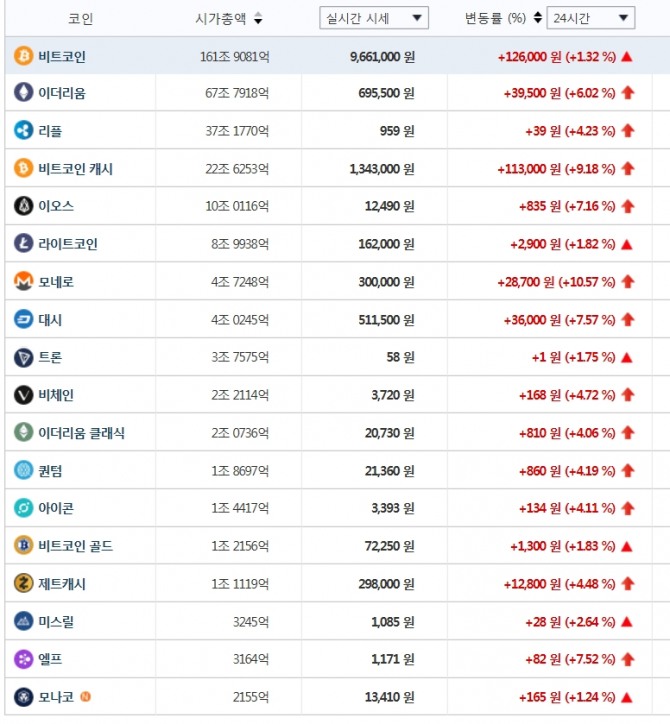Image resolution: width=670 pixels, height=724 pixels.
Task: Click the 코인 column header
Action: pos(80,18)
